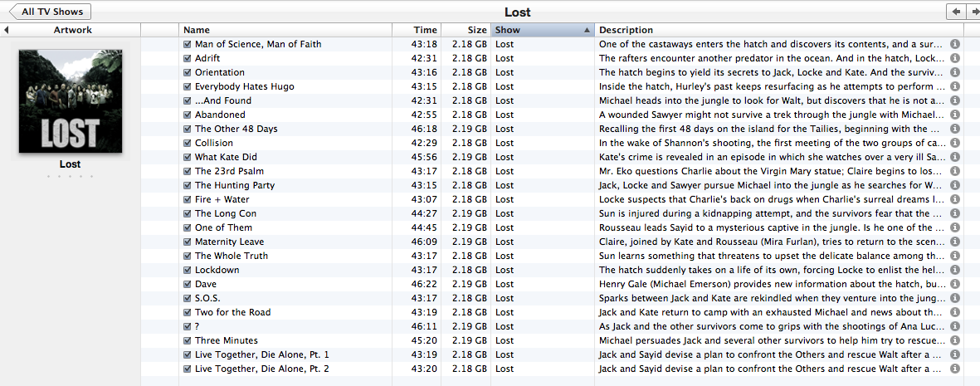The width and height of the screenshot is (980, 386).
Task: Open info icon in S.O.S. row
Action: pos(954,298)
